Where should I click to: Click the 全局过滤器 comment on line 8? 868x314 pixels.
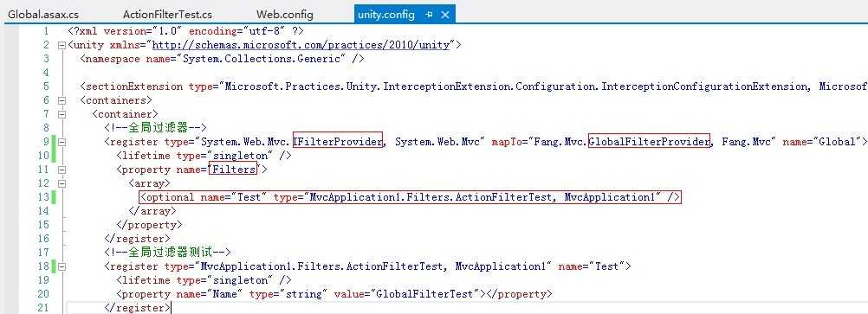click(155, 128)
